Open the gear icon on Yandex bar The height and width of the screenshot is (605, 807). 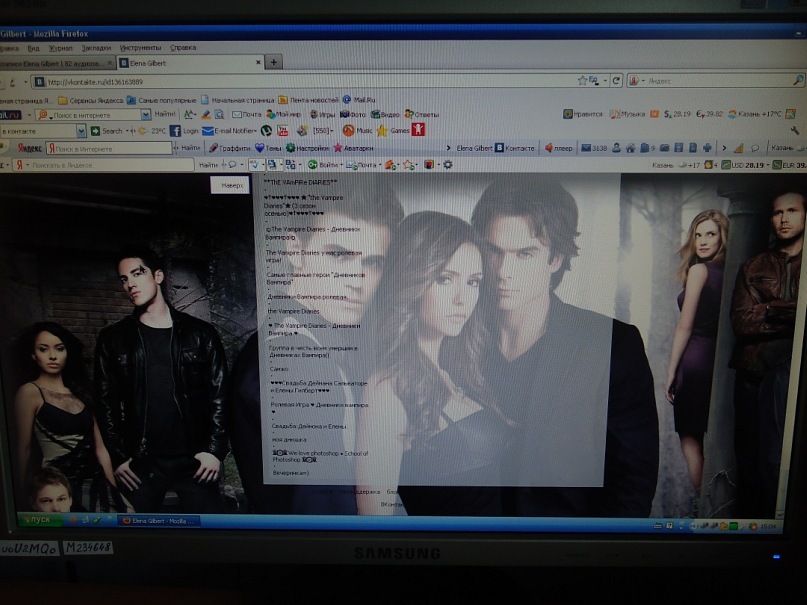448,165
